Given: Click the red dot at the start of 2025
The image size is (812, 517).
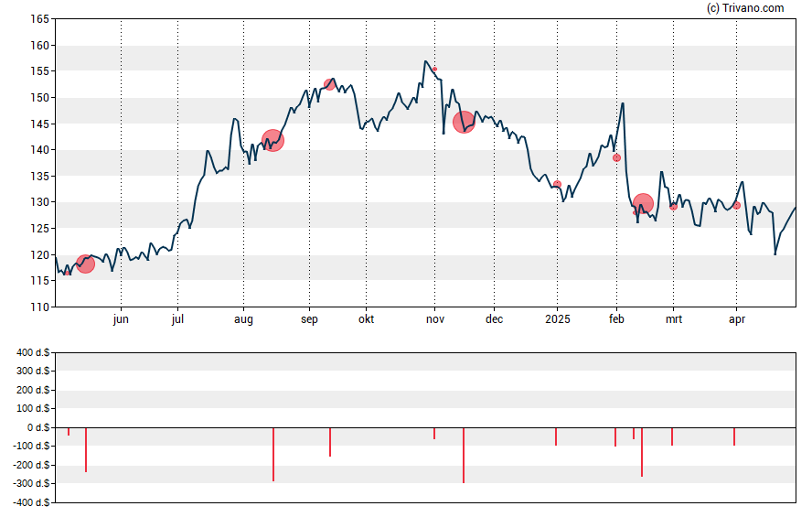Looking at the screenshot, I should pyautogui.click(x=557, y=185).
